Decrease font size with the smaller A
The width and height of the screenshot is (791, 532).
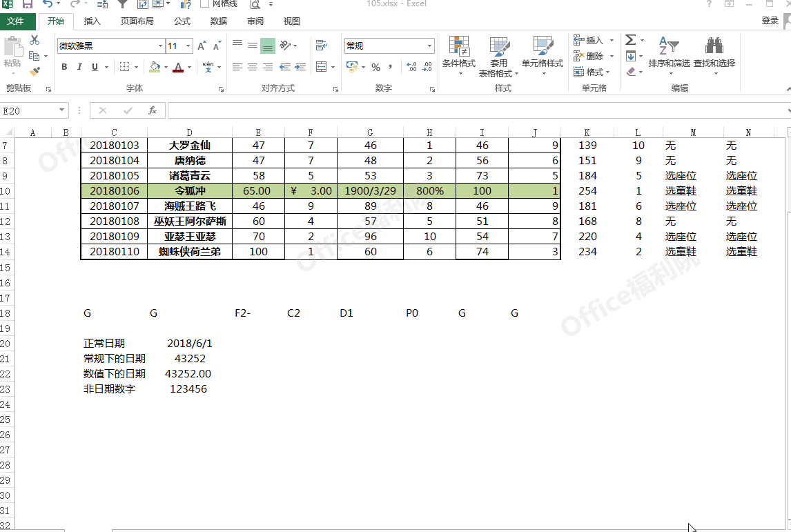point(217,46)
